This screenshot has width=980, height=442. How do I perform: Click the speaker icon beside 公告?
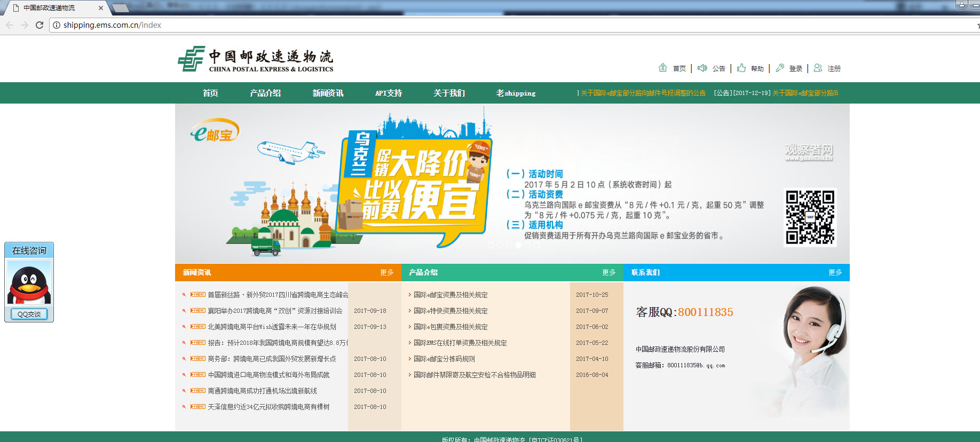pyautogui.click(x=702, y=68)
